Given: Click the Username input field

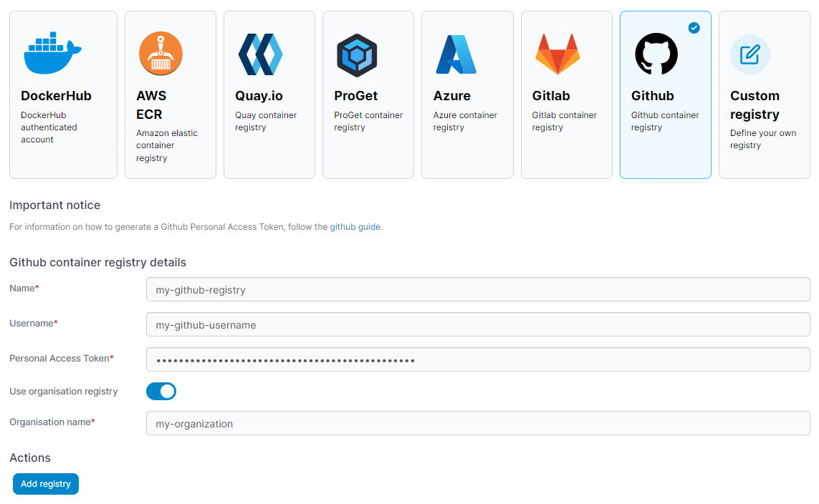Looking at the screenshot, I should (478, 324).
